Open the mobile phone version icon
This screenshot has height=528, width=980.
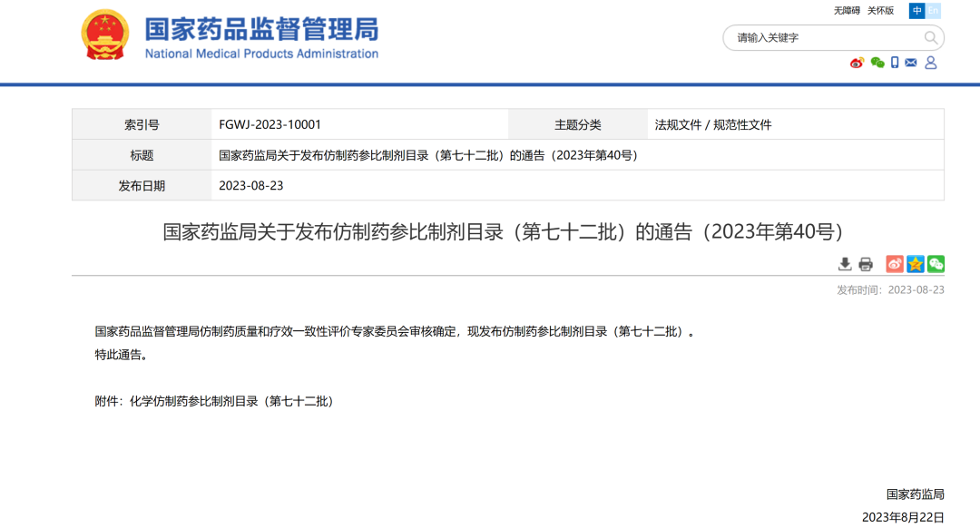pyautogui.click(x=895, y=63)
